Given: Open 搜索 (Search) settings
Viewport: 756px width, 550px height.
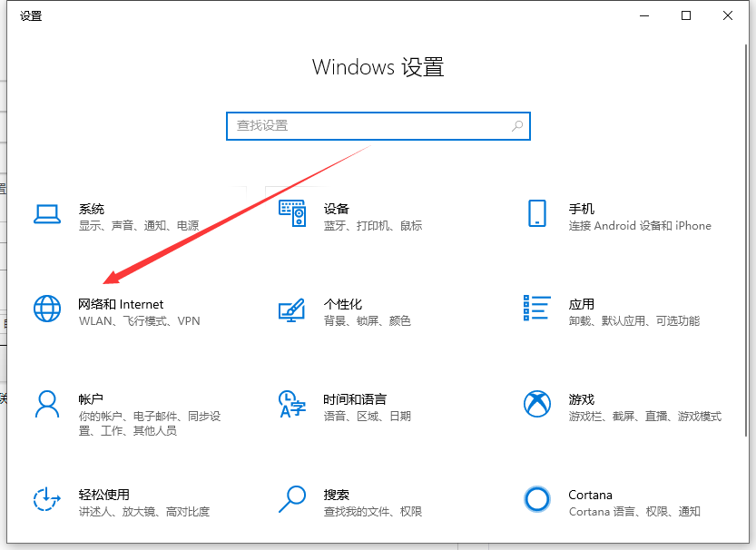Looking at the screenshot, I should tap(336, 495).
